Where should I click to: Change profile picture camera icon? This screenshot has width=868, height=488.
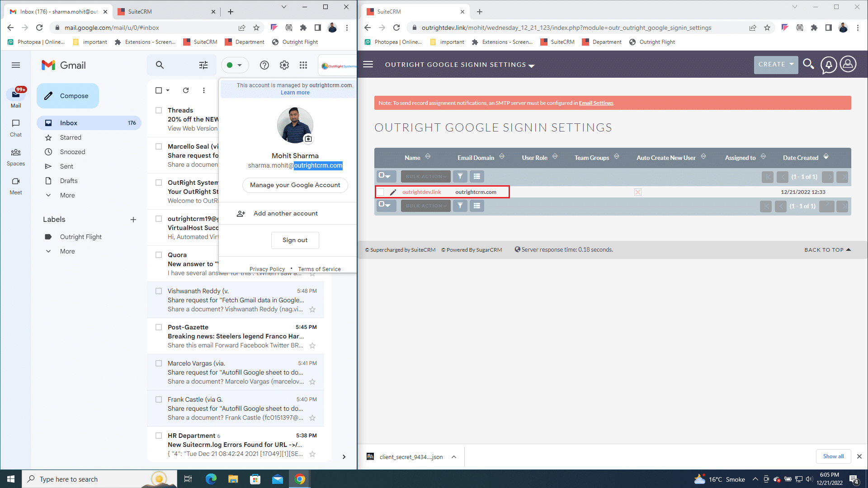308,139
